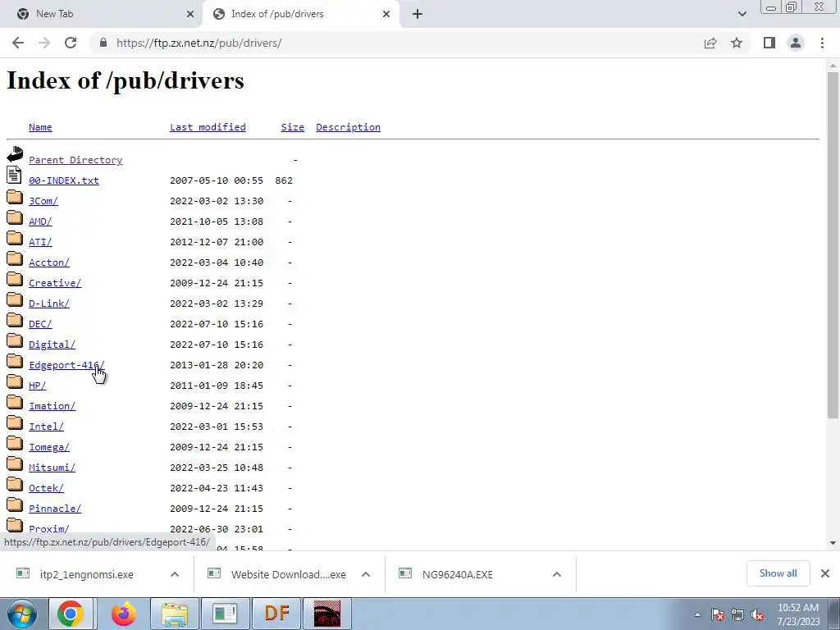
Task: Open Windows Explorer from the taskbar
Action: click(175, 614)
